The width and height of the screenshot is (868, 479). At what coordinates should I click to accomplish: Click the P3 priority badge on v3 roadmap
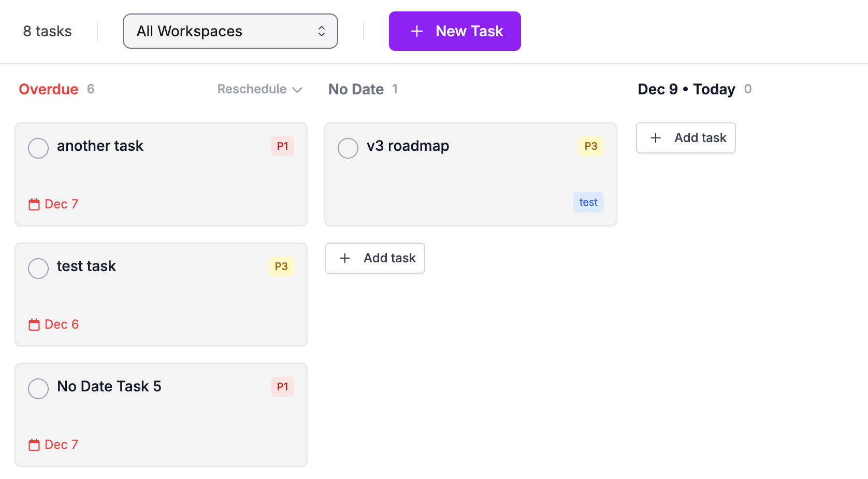point(591,146)
